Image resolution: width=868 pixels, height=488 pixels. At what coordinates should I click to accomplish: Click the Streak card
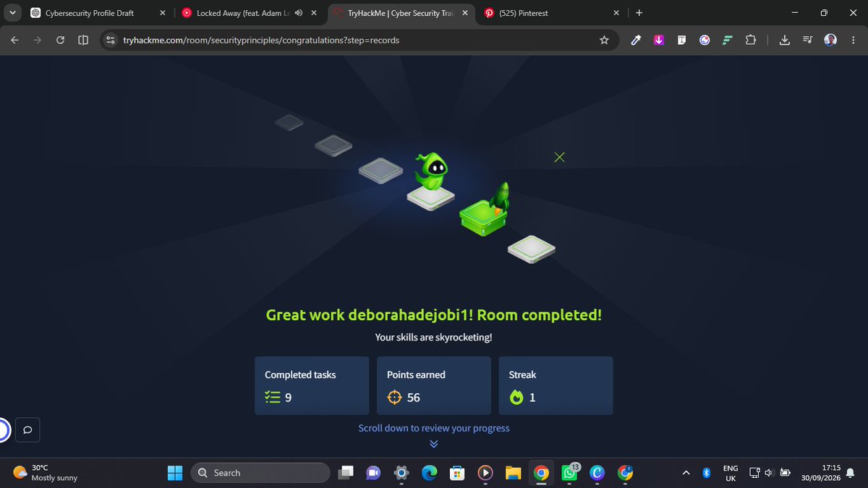[x=556, y=385]
